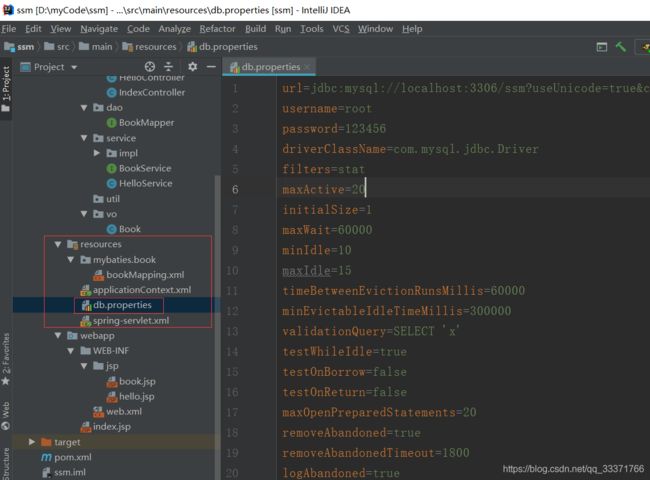Click line number 6 in editor gutter
This screenshot has height=480, width=650.
235,189
